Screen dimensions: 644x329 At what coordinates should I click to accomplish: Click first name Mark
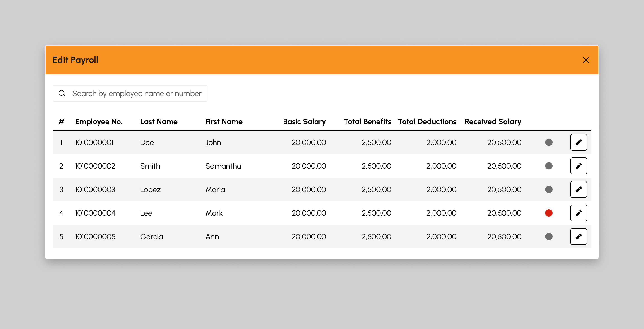(x=214, y=213)
